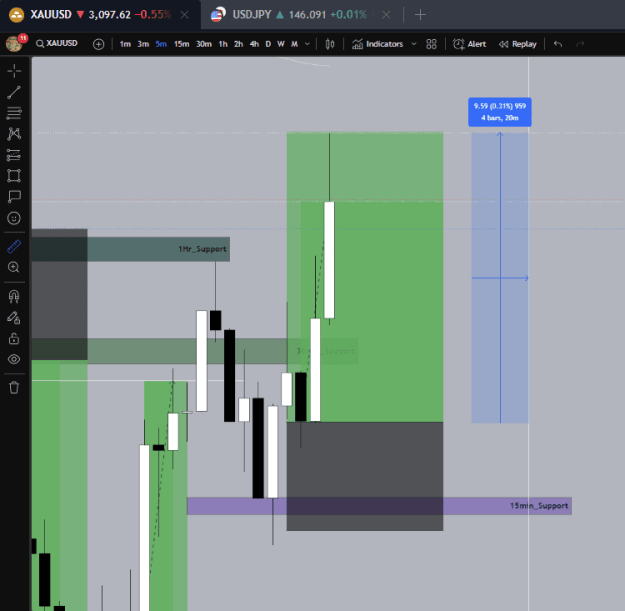The width and height of the screenshot is (625, 611).
Task: Switch to the daily D timeframe
Action: coord(268,44)
